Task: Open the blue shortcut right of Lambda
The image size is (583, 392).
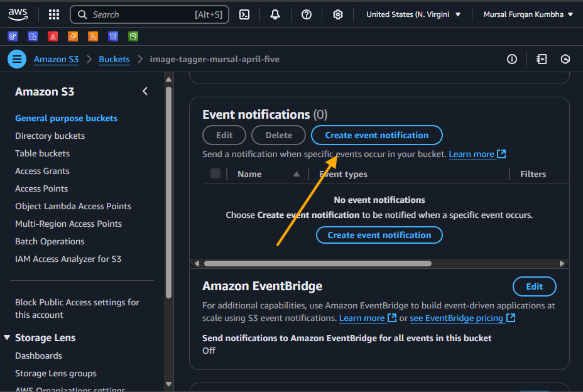Action: click(x=113, y=36)
